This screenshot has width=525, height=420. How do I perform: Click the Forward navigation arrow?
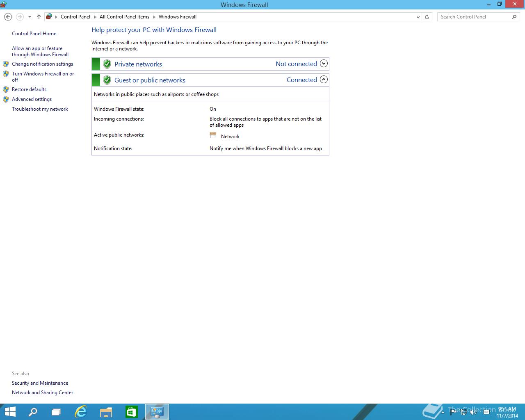tap(20, 17)
